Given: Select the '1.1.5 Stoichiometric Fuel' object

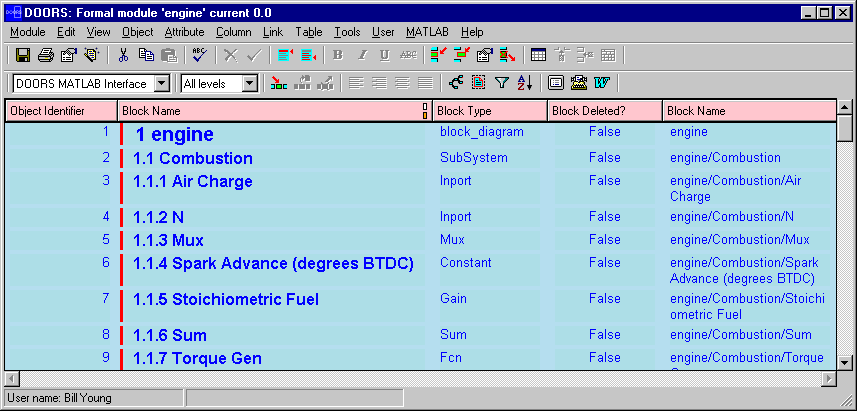Looking at the screenshot, I should point(226,300).
